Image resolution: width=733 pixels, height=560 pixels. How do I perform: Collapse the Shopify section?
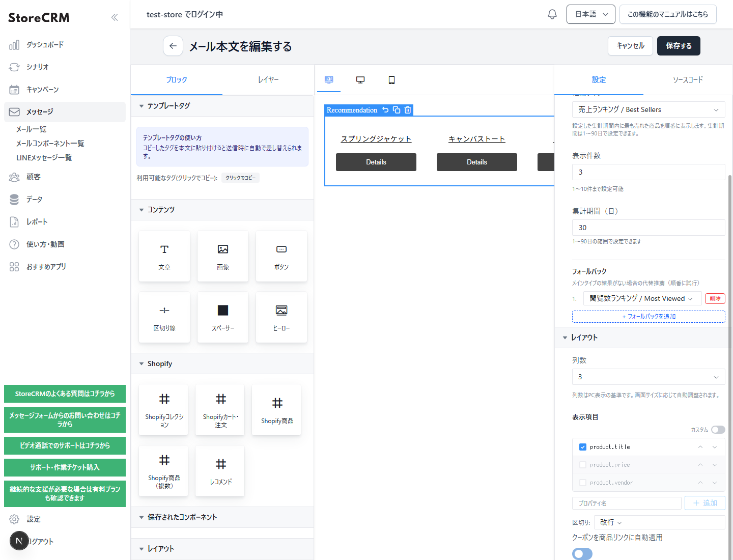click(222, 363)
